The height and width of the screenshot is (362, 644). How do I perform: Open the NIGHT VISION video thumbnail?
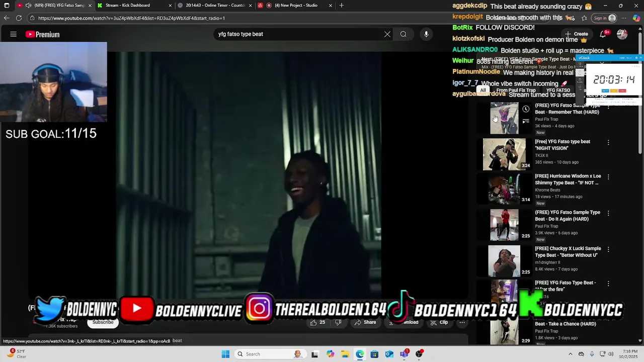coord(504,154)
